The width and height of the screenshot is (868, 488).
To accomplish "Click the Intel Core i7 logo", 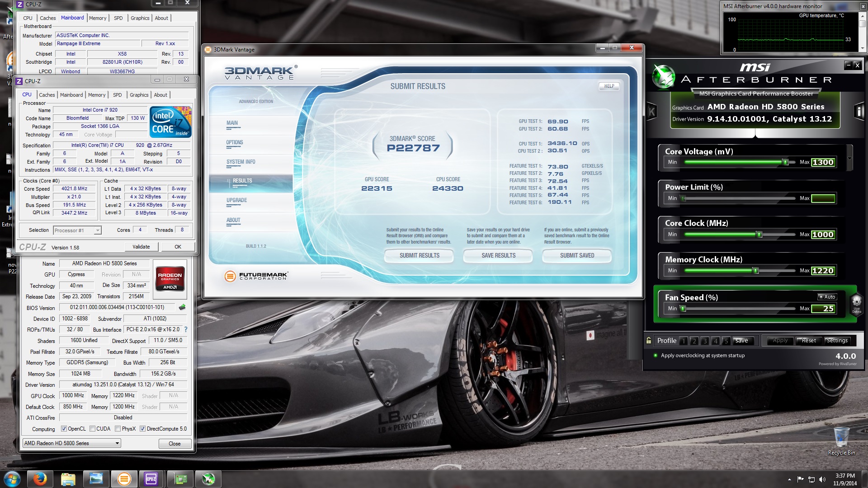I will pyautogui.click(x=170, y=122).
